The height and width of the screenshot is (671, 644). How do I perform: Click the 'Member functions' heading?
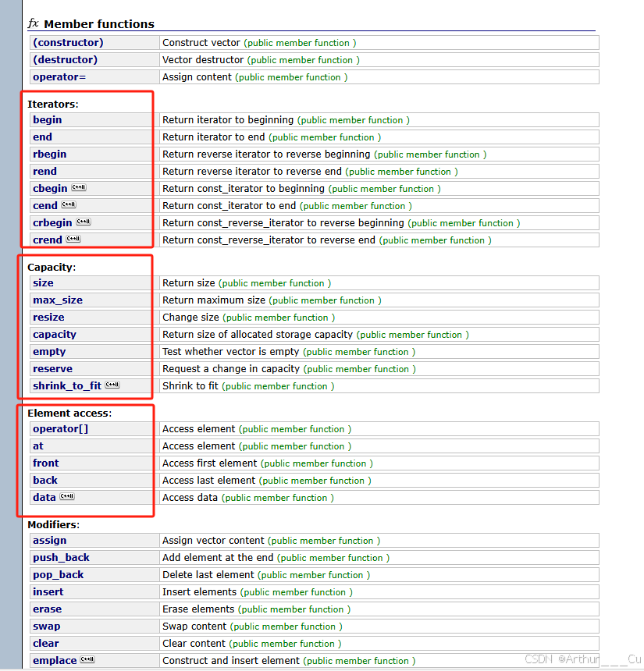click(x=99, y=24)
